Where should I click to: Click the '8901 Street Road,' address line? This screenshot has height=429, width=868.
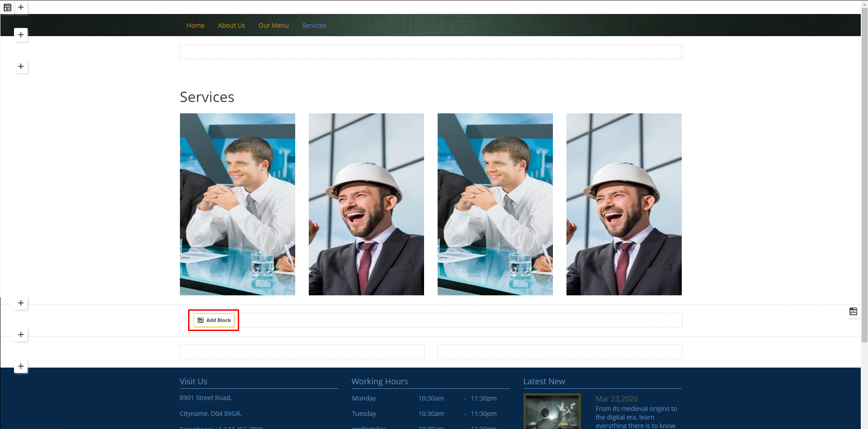click(x=206, y=398)
